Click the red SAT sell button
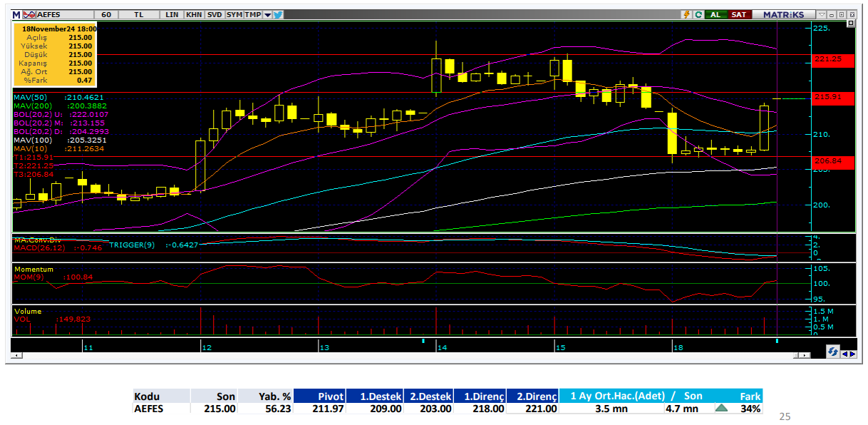The width and height of the screenshot is (868, 425). 739,14
